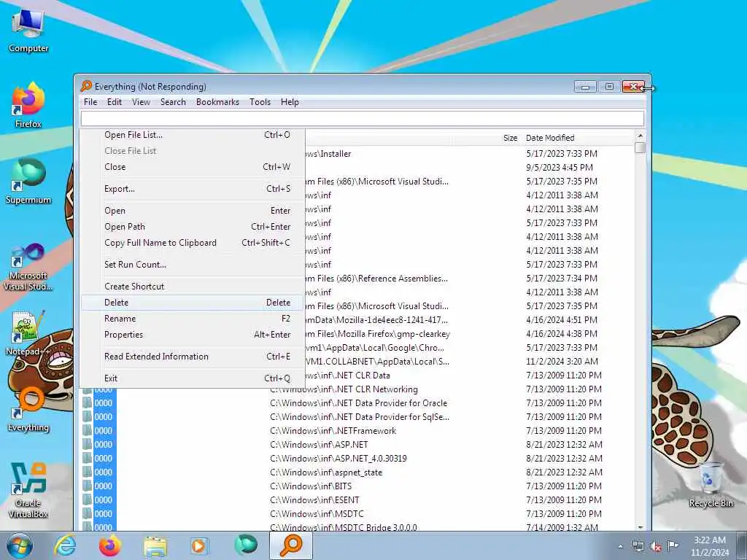
Task: Choose Close from the File menu
Action: point(192,167)
